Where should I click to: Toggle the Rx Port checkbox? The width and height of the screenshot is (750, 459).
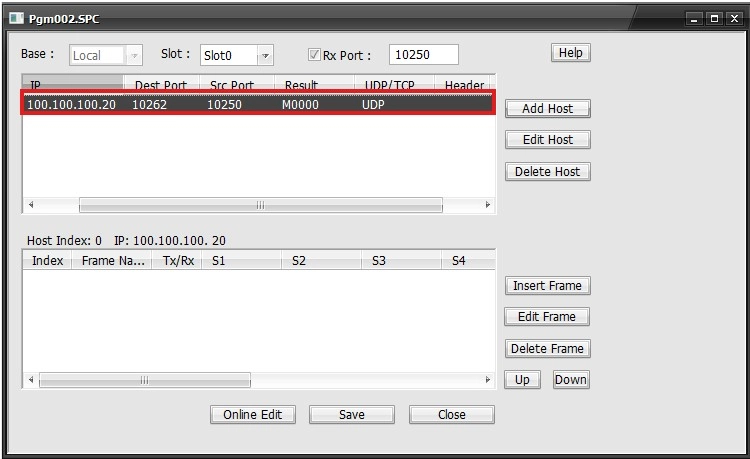pyautogui.click(x=314, y=55)
